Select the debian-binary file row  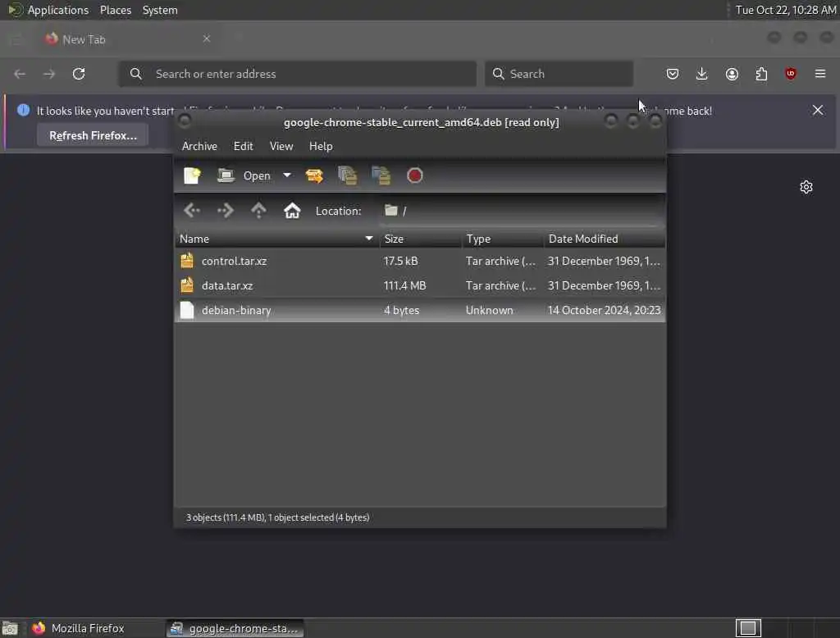tap(420, 310)
